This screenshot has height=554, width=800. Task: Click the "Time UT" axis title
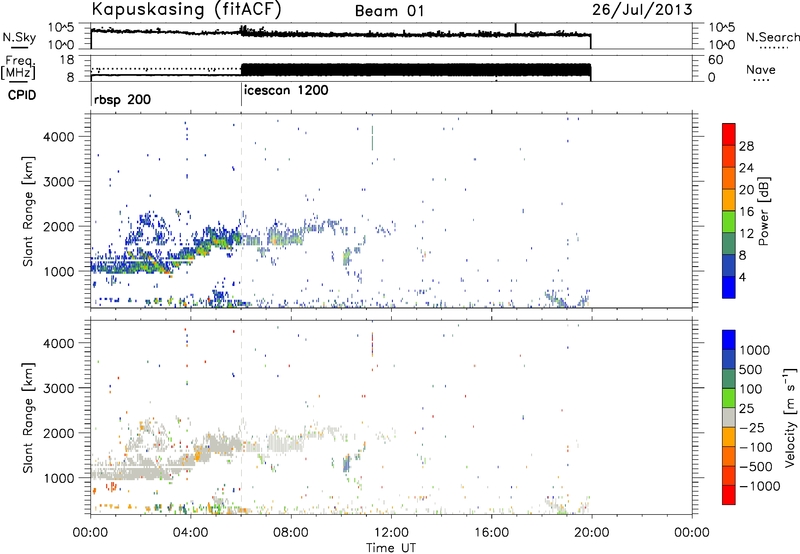pyautogui.click(x=391, y=548)
